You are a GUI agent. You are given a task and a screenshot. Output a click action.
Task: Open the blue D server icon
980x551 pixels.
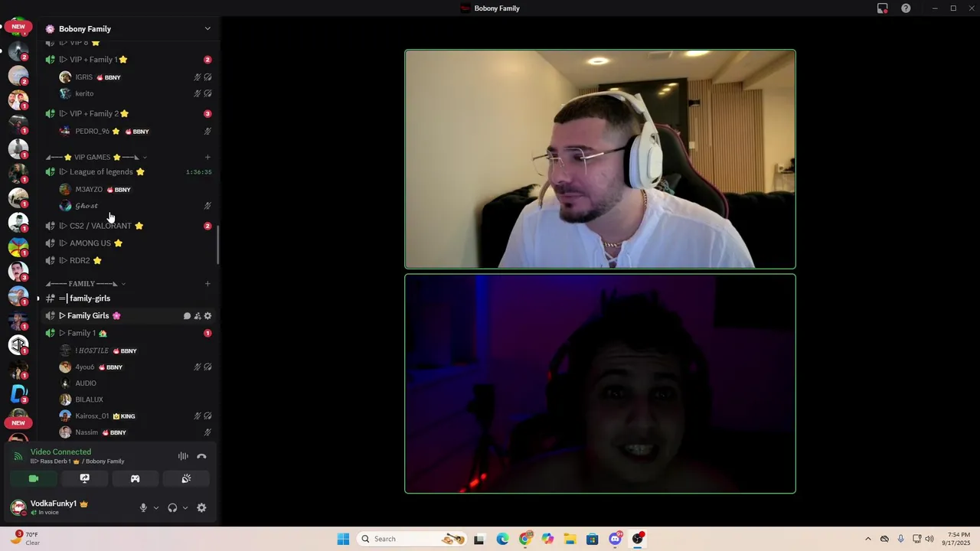(18, 393)
